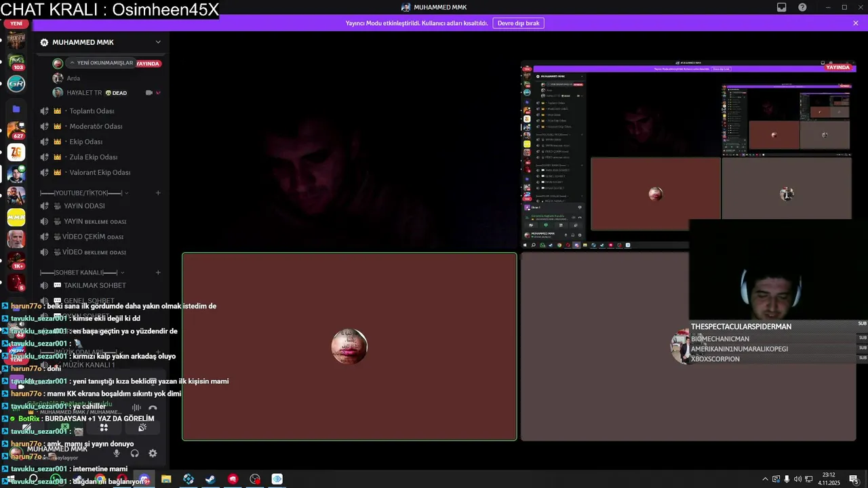The height and width of the screenshot is (488, 868).
Task: Open the ZG server icon
Action: click(16, 152)
